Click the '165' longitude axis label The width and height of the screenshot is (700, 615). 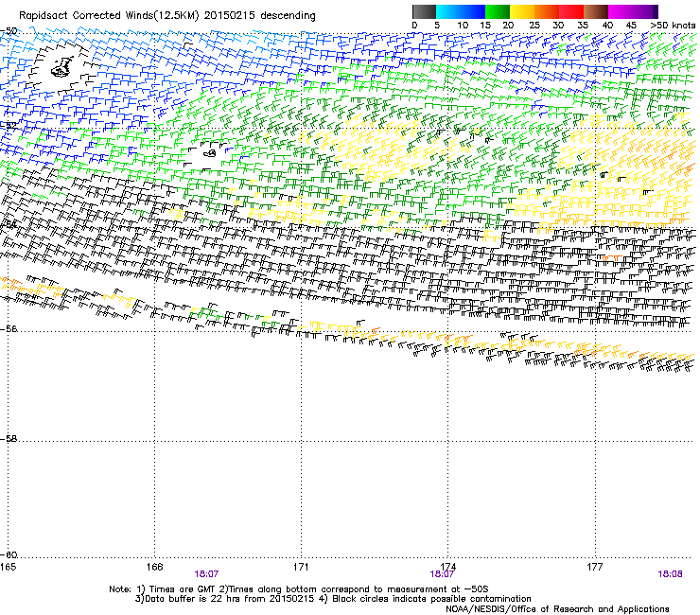8,567
